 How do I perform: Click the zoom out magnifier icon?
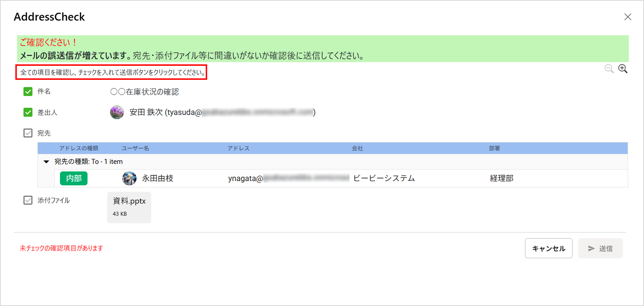coord(609,68)
